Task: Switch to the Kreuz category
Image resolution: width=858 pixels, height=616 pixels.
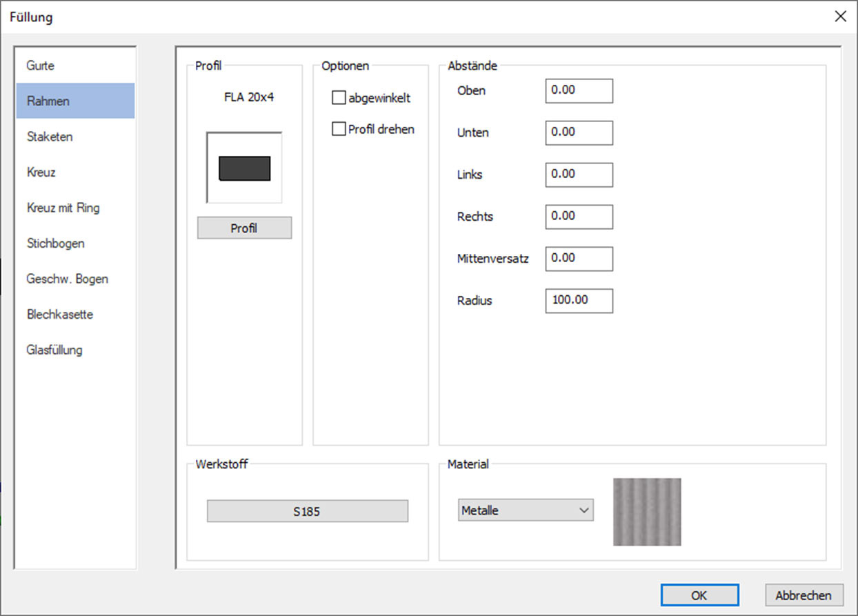Action: (x=75, y=172)
